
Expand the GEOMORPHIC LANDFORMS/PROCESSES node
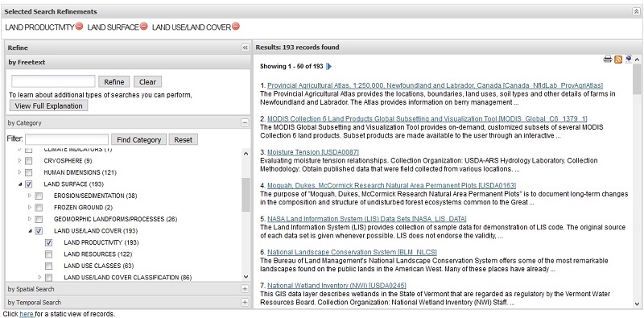[30, 218]
